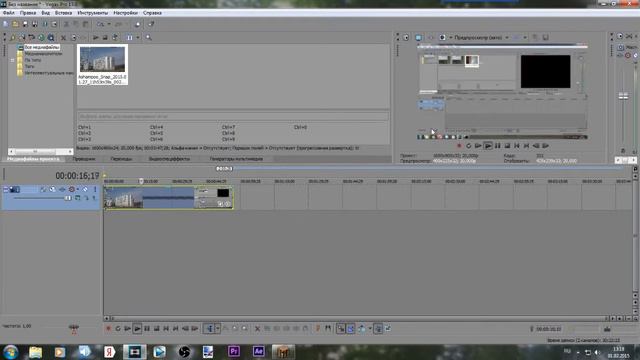The width and height of the screenshot is (640, 360).
Task: Open the "Вставка" menu
Action: tap(63, 13)
